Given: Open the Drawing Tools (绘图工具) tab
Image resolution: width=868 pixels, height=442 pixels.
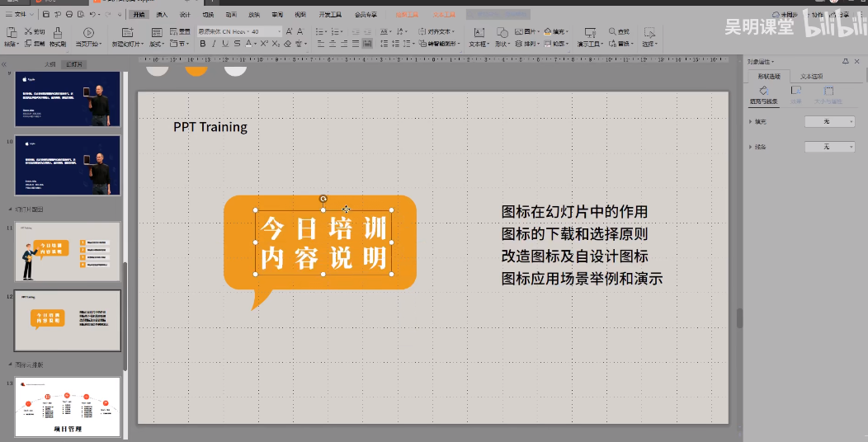Looking at the screenshot, I should 407,14.
